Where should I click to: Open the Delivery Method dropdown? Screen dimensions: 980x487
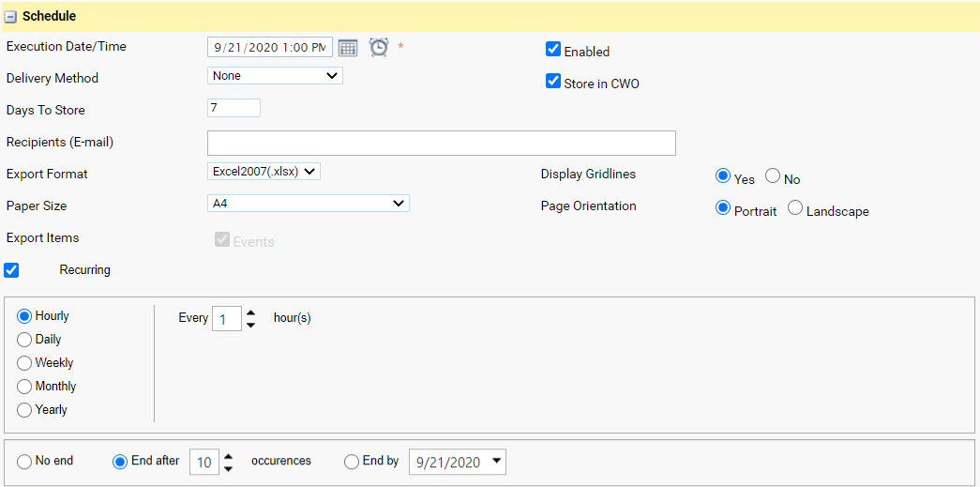pos(275,76)
